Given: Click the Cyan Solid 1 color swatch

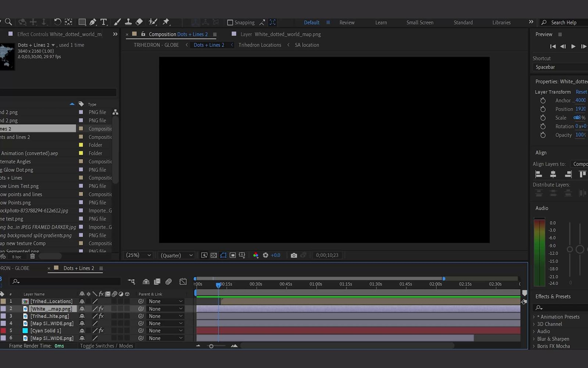Looking at the screenshot, I should (x=25, y=331).
